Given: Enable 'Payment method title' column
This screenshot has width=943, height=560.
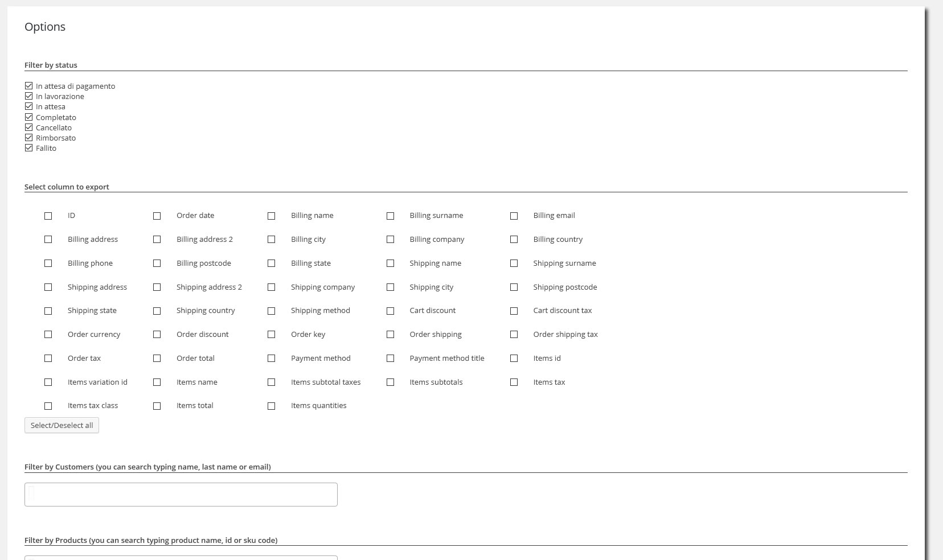Looking at the screenshot, I should pos(391,359).
